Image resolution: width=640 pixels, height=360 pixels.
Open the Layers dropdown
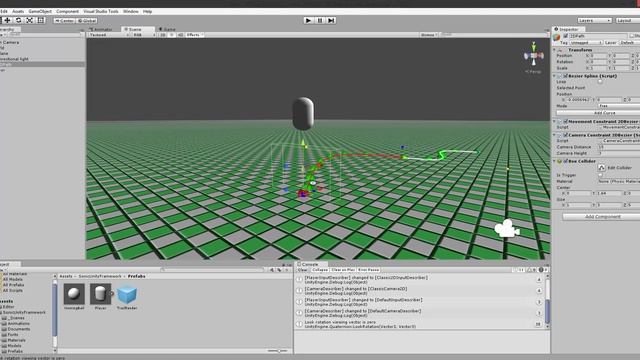pos(594,20)
